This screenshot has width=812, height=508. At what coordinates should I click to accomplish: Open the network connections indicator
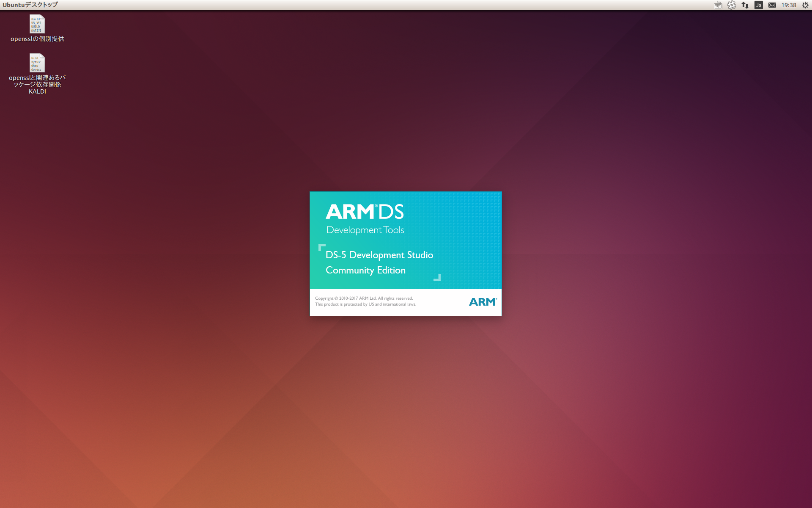click(745, 5)
